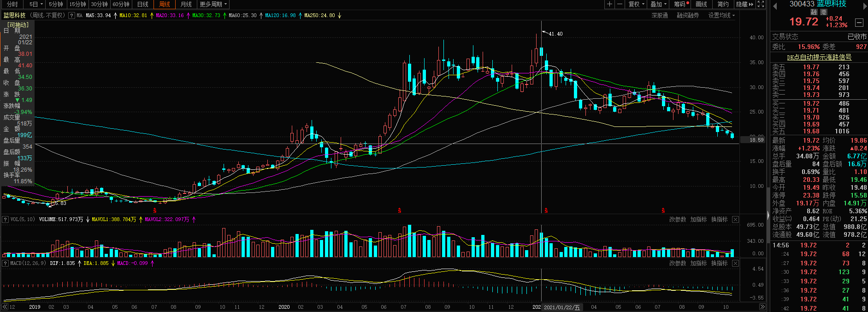This screenshot has width=868, height=312.
Task: Click the first red S marker near 2019/07
Action: [x=155, y=210]
